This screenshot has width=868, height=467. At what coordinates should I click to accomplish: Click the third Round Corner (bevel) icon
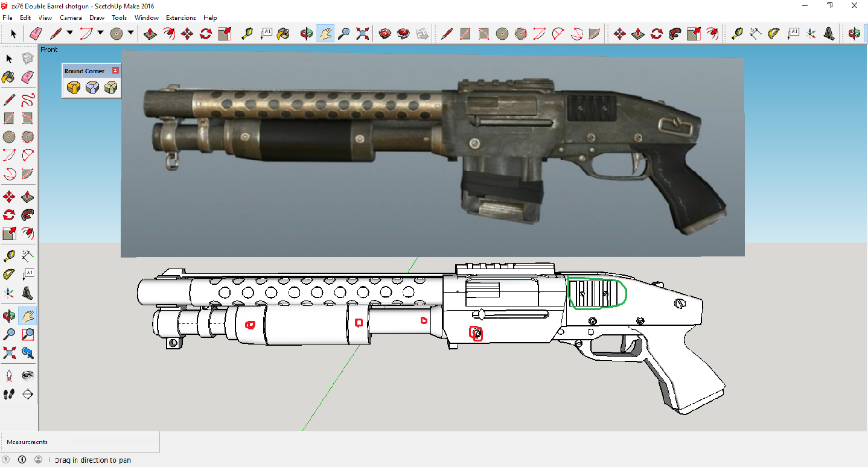point(110,88)
